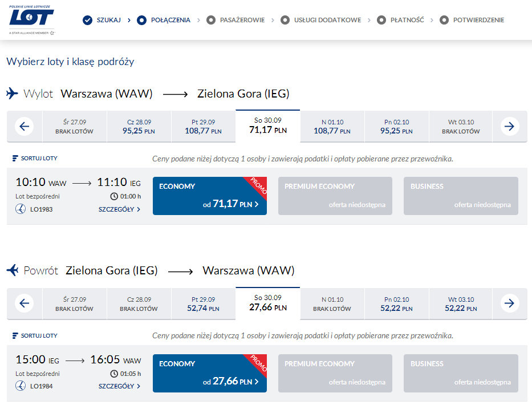Click the Płatność step label
The image size is (532, 409).
(407, 20)
